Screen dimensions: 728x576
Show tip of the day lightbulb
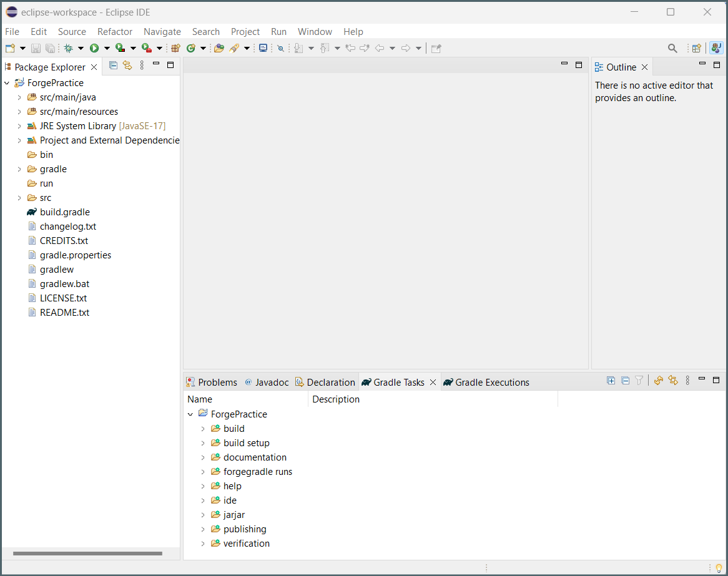(x=719, y=568)
